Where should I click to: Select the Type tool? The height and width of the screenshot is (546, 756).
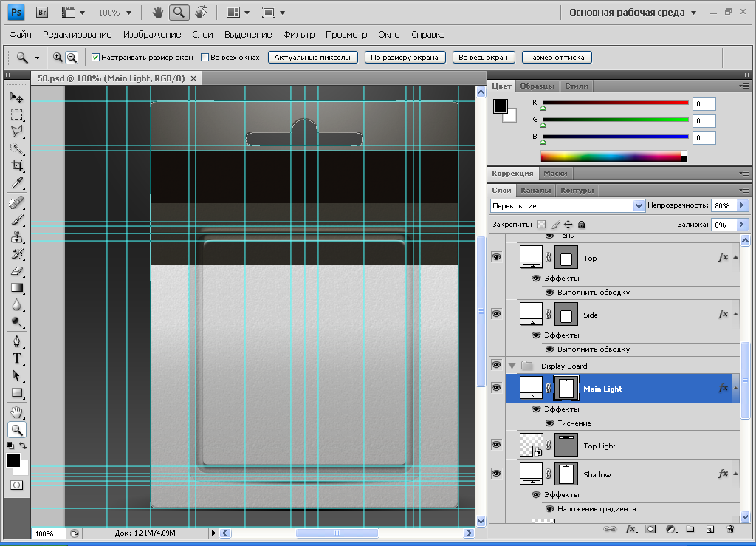tap(16, 358)
